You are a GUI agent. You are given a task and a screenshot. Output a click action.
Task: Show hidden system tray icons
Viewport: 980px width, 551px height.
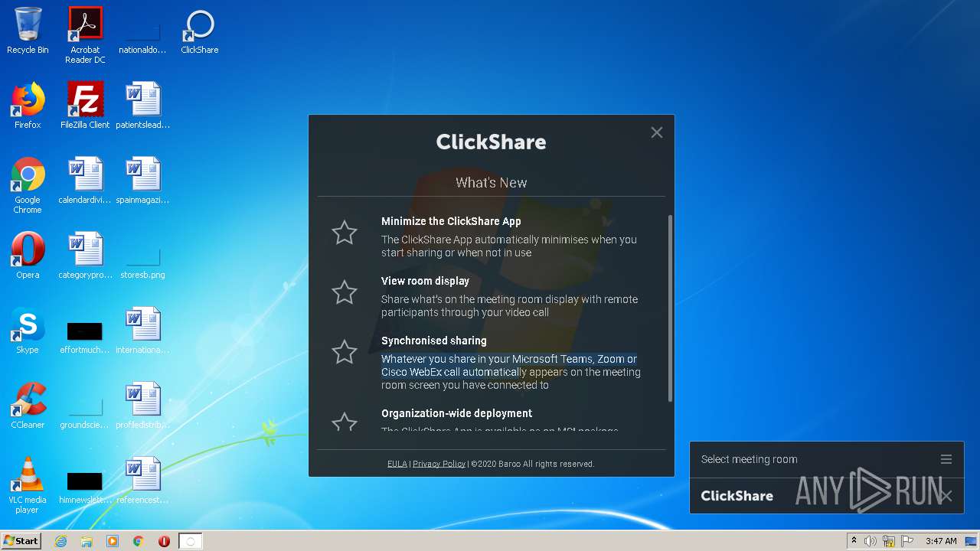click(854, 541)
